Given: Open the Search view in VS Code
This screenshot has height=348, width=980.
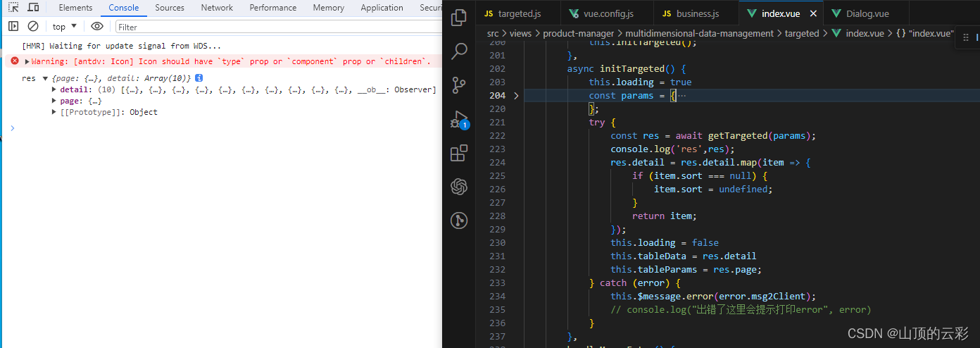Looking at the screenshot, I should pyautogui.click(x=459, y=51).
